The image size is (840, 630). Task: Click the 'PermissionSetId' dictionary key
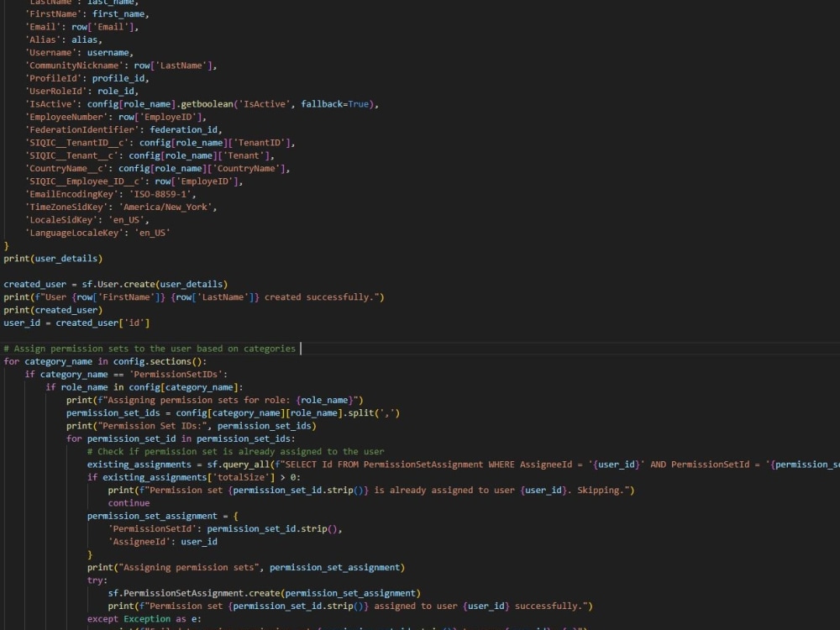coord(153,528)
